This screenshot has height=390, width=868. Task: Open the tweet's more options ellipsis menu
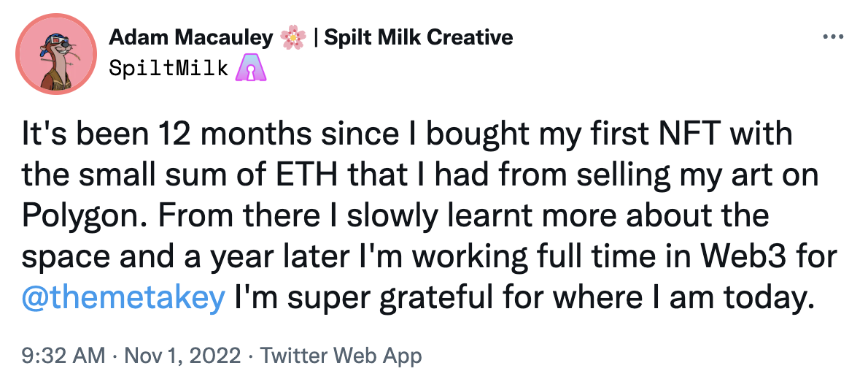point(832,37)
